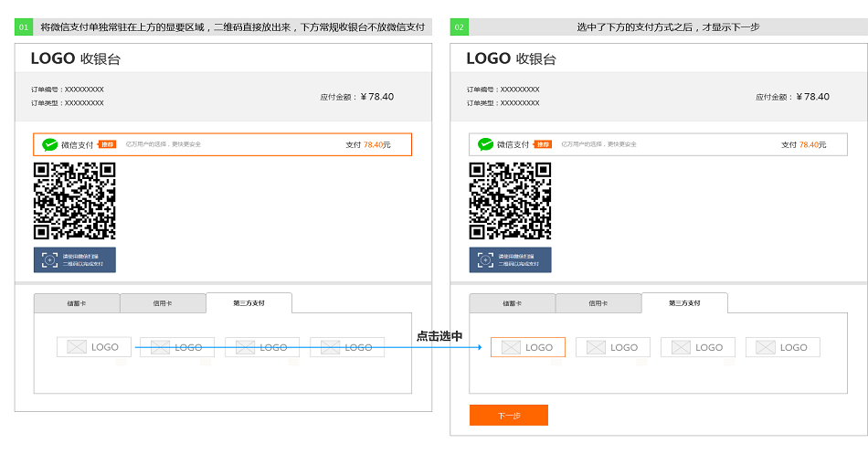The height and width of the screenshot is (454, 868).
Task: Open the 储蓄卡 tab in mockup 01
Action: [77, 303]
